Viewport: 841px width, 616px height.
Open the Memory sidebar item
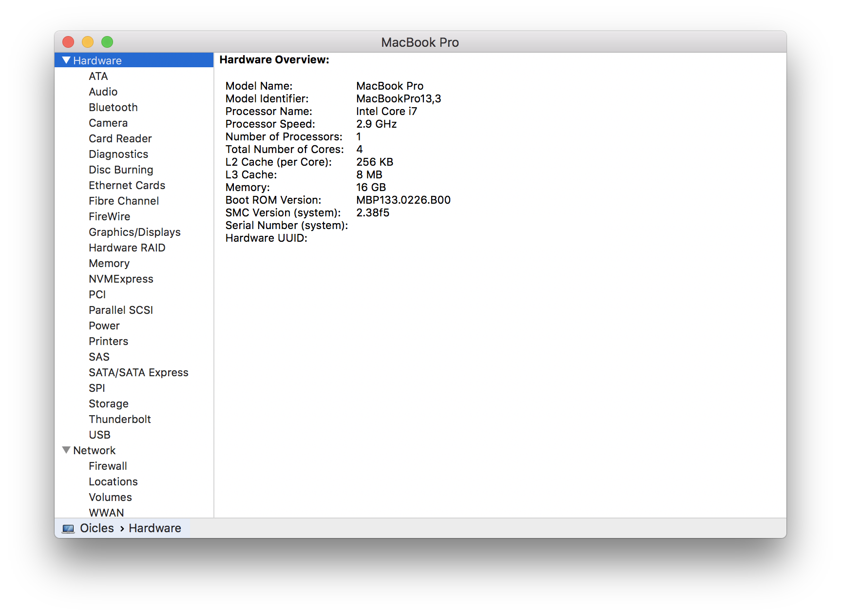click(x=109, y=263)
